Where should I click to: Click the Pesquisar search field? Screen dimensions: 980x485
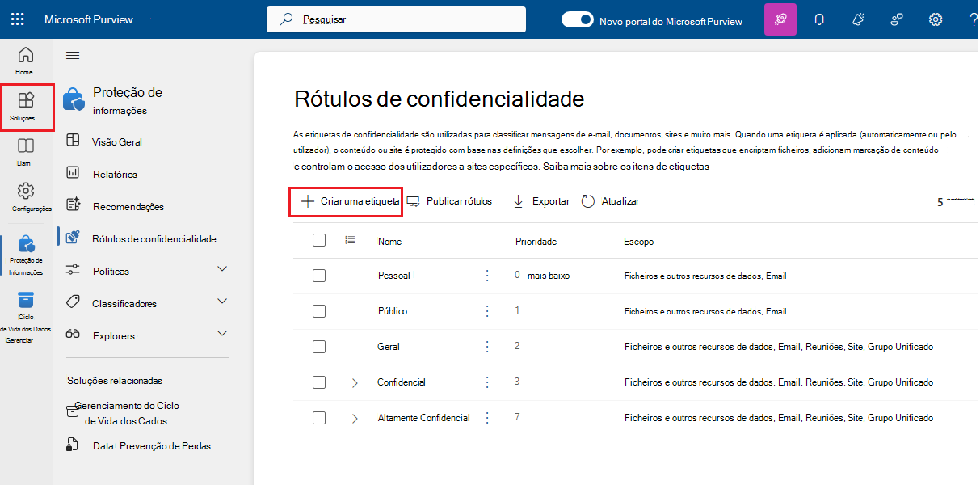[x=396, y=19]
